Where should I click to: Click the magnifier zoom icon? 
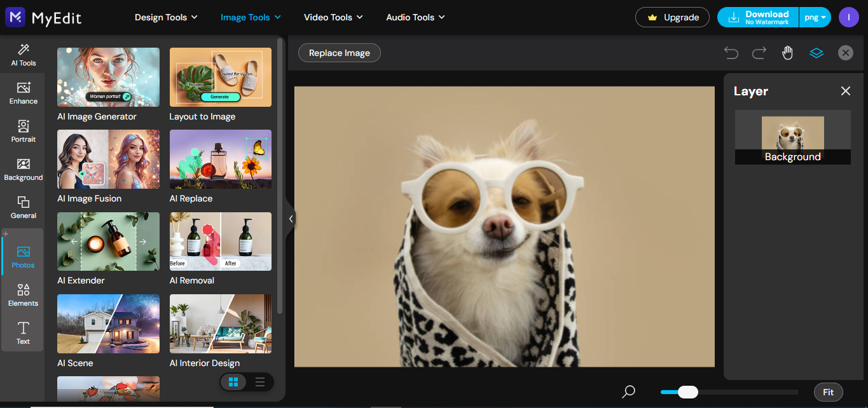click(628, 391)
